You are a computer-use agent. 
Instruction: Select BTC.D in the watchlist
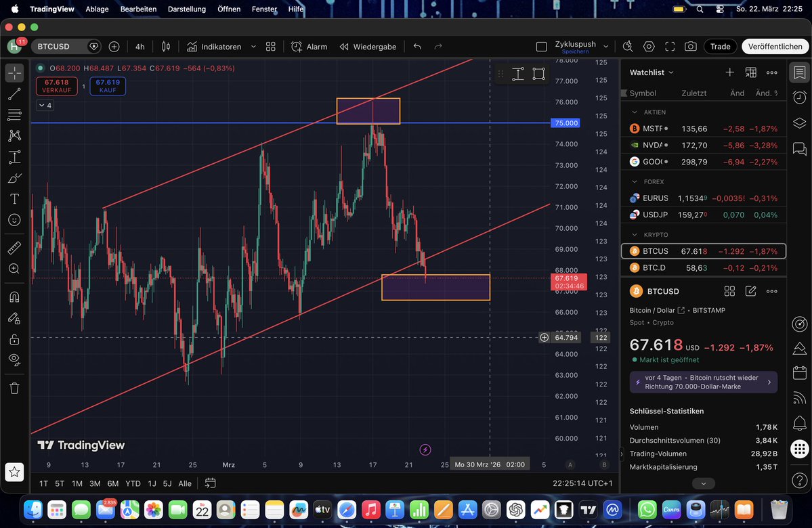(703, 267)
